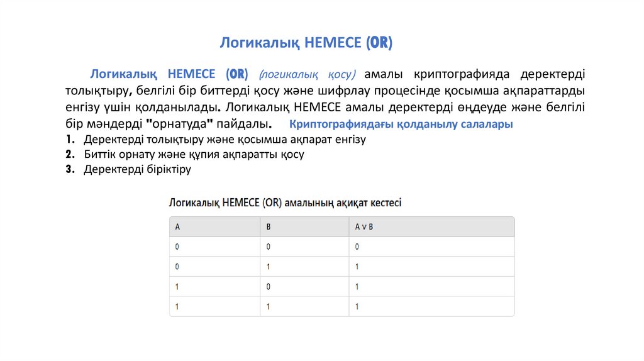Click the blue subheading "Криптографиядағы қолданылу салалары"
Viewport: 644px width, 361px height.
tap(401, 124)
